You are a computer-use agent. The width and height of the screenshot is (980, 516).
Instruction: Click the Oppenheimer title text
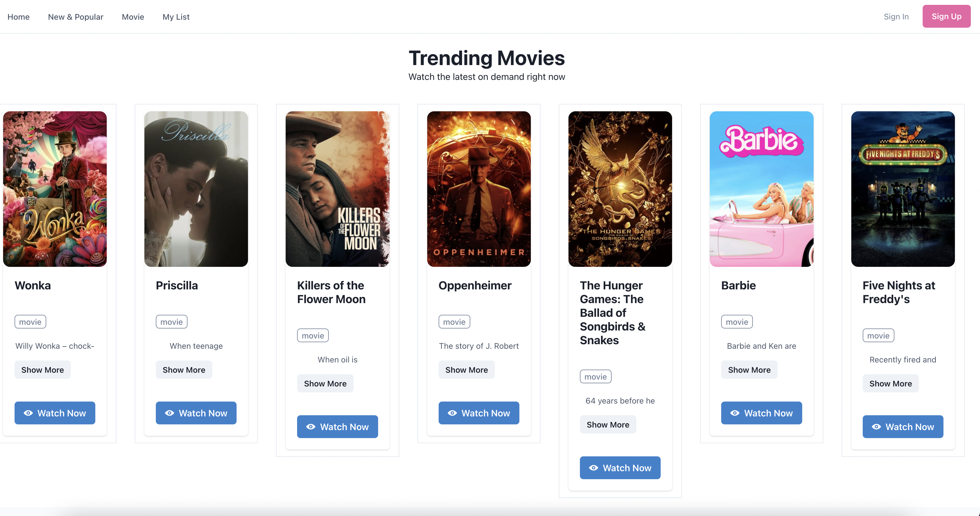(475, 285)
